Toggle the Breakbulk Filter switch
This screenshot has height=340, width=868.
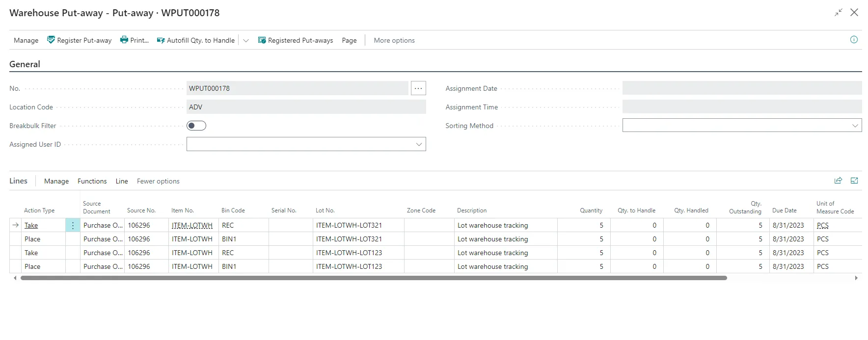(x=196, y=126)
